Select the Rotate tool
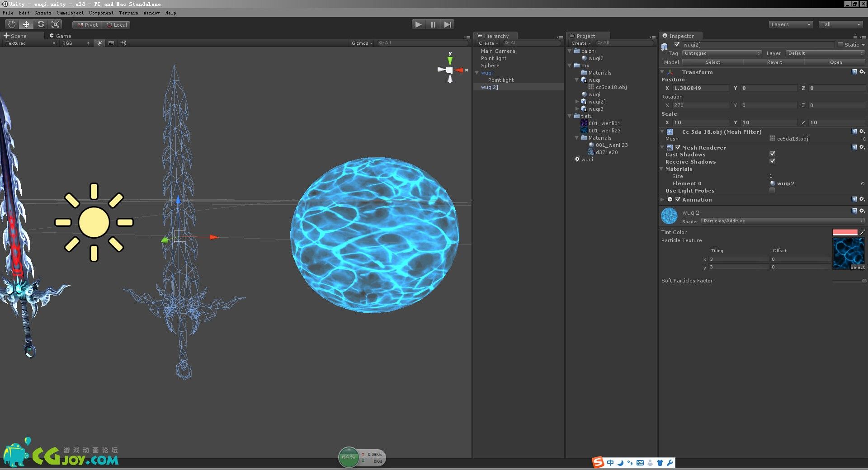This screenshot has width=868, height=470. point(41,24)
